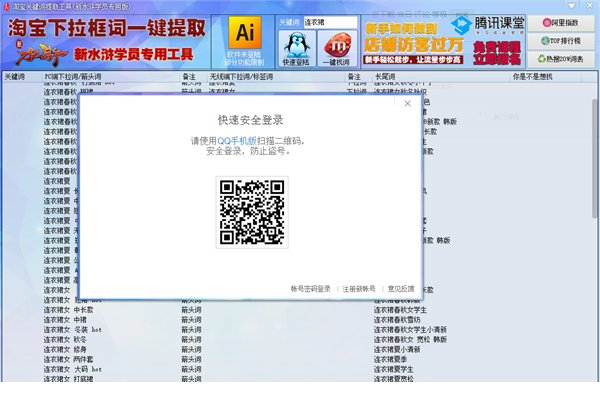Select row 连衣裙女 修身
Image resolution: width=600 pixels, height=397 pixels.
point(65,350)
